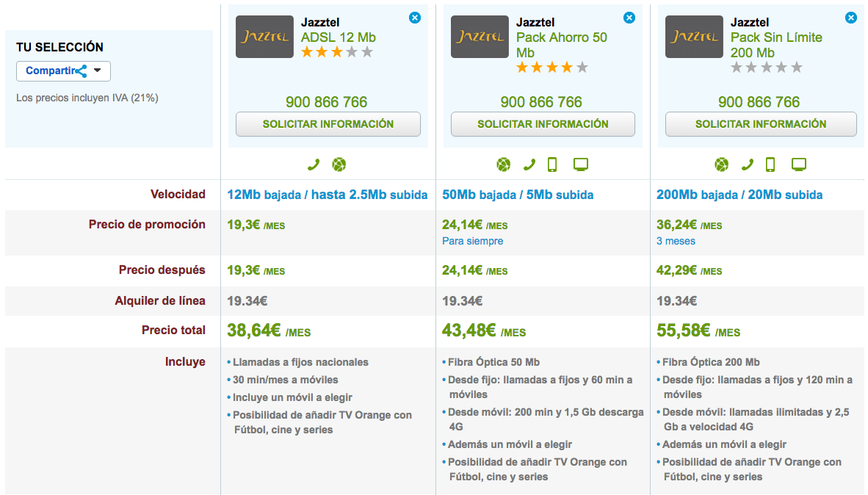Remove Pack Ahorro 50 Mb from comparison
868x495 pixels.
(x=629, y=18)
